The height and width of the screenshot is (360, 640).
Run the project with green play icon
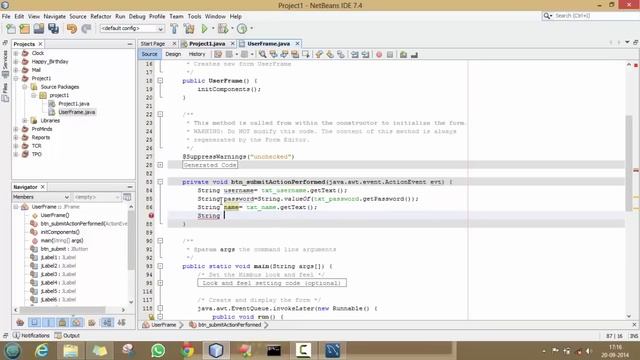(204, 29)
